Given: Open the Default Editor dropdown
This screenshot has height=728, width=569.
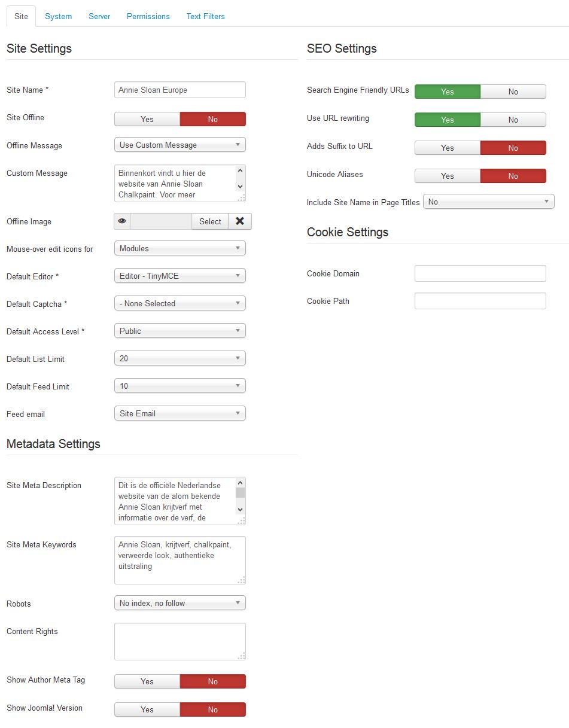Looking at the screenshot, I should pos(180,276).
